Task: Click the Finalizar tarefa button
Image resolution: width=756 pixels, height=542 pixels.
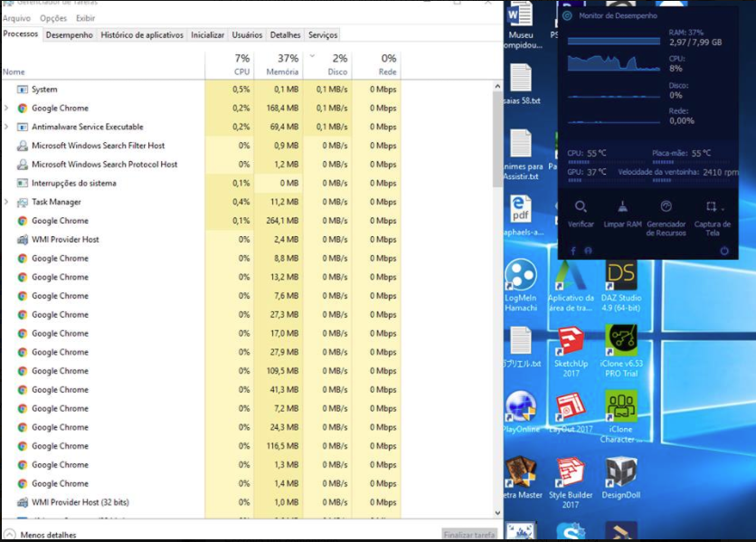Action: [x=469, y=534]
